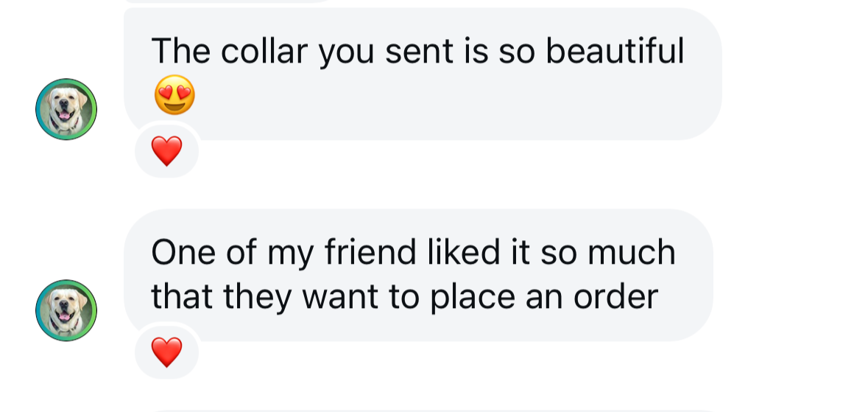This screenshot has width=868, height=412.
Task: Open the dog avatar beside the collar message
Action: pos(66,109)
